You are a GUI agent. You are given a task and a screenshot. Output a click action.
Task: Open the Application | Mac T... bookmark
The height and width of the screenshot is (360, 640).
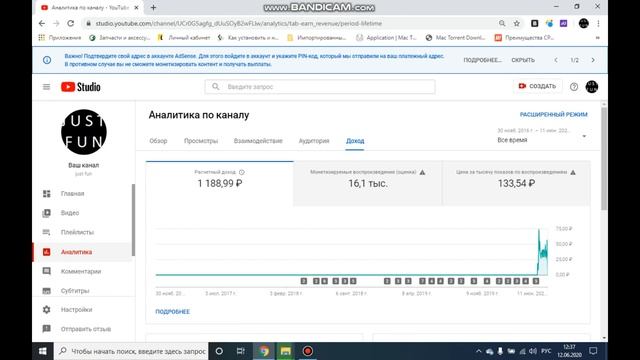click(386, 38)
